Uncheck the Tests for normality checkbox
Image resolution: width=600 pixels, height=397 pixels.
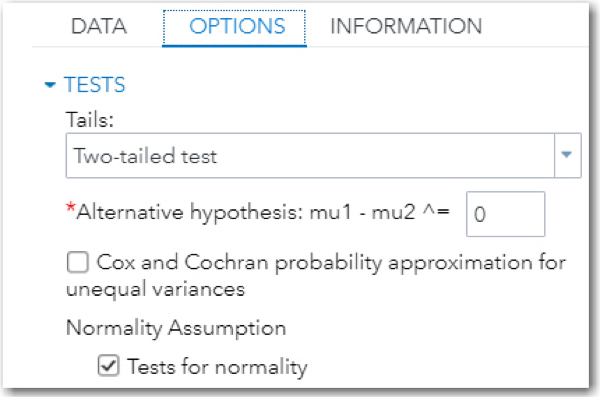(x=108, y=366)
